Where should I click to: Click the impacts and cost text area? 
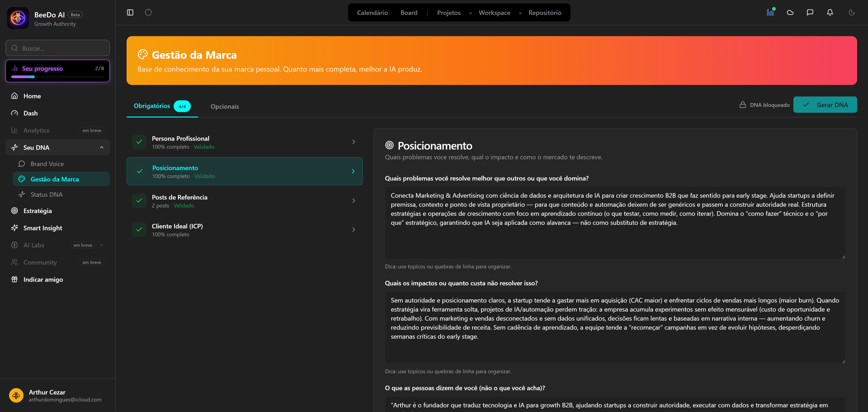pos(615,327)
